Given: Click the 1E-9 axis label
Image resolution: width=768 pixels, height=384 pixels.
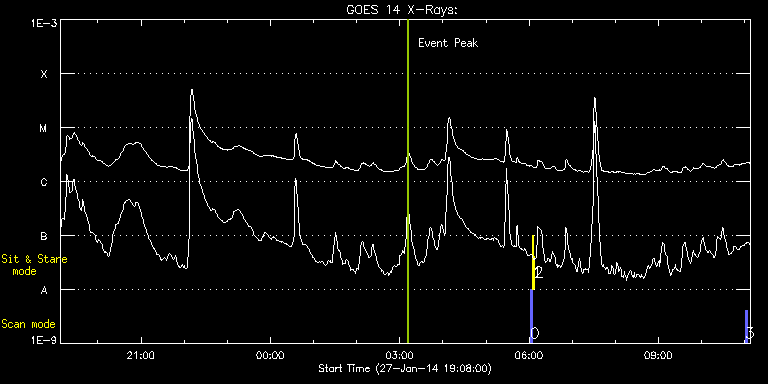Looking at the screenshot, I should (x=43, y=340).
